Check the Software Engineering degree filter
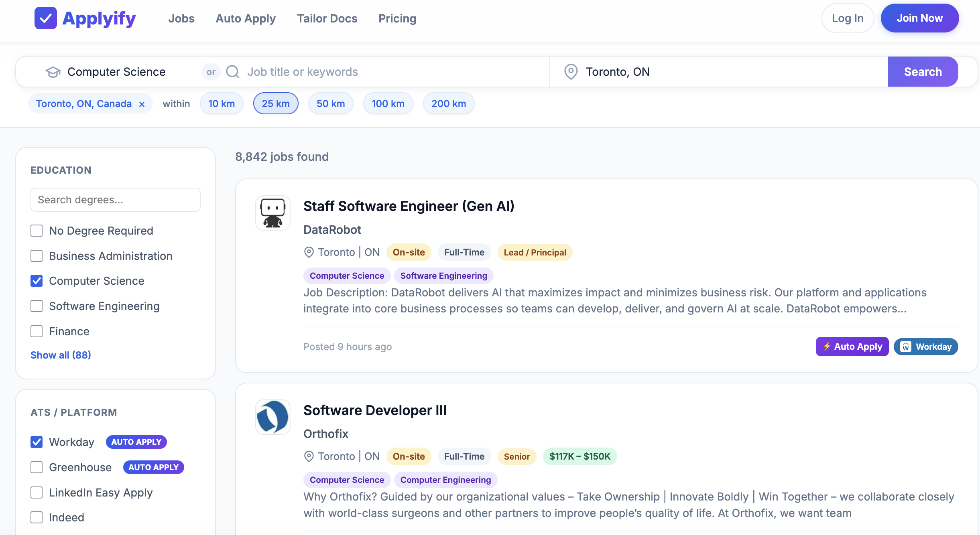The image size is (980, 535). 37,306
